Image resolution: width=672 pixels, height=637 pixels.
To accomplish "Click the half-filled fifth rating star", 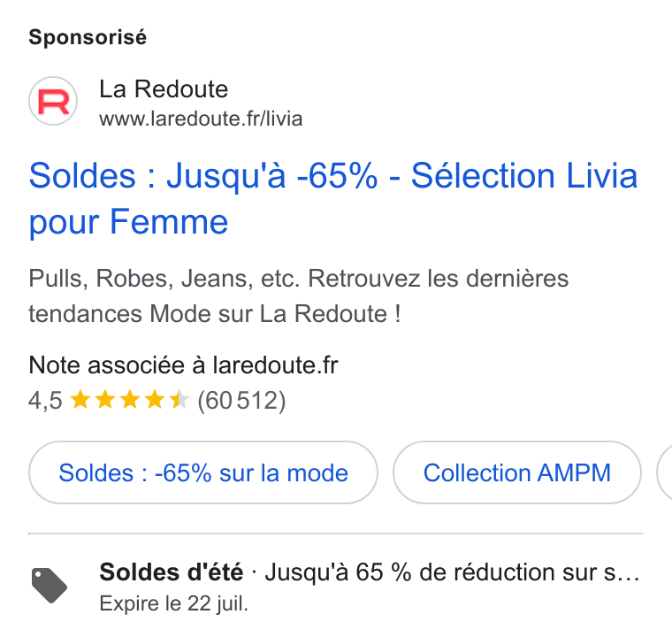I will (179, 400).
